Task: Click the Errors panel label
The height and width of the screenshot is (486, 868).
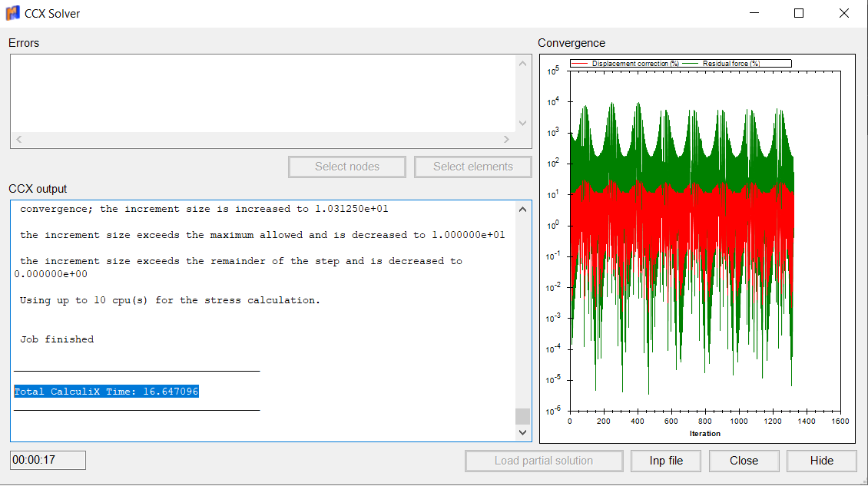Action: click(x=24, y=43)
